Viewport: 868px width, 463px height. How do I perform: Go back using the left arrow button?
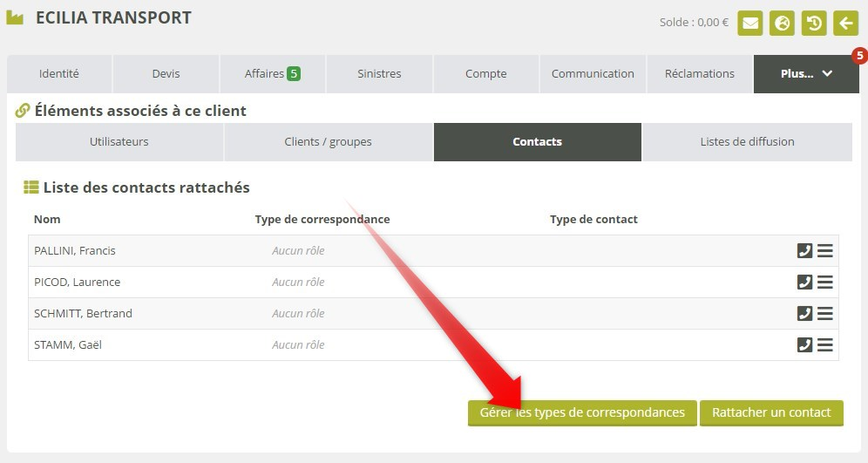(845, 23)
